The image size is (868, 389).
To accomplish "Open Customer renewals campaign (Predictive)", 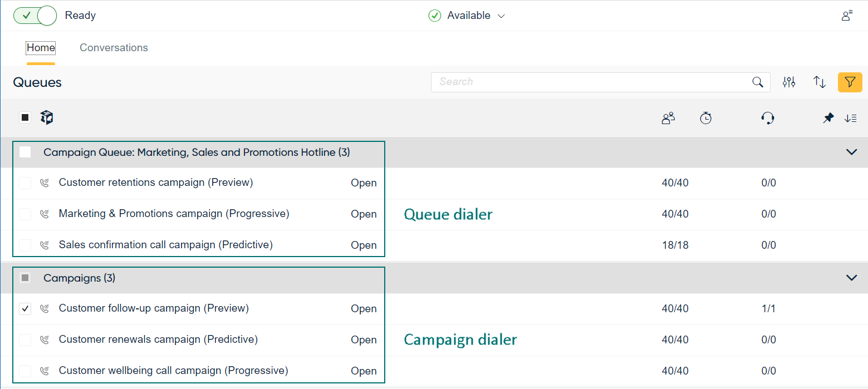I will tap(158, 339).
